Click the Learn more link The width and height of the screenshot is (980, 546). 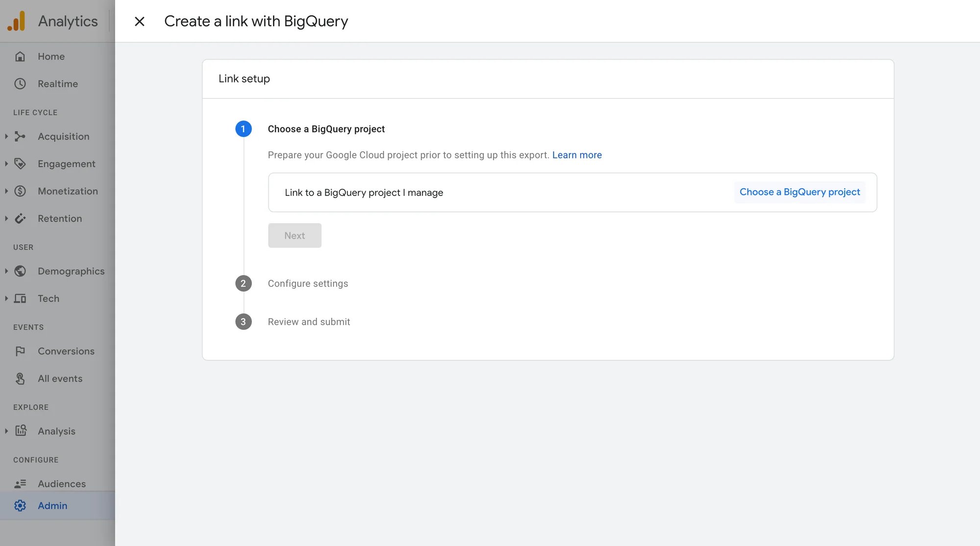(x=577, y=155)
